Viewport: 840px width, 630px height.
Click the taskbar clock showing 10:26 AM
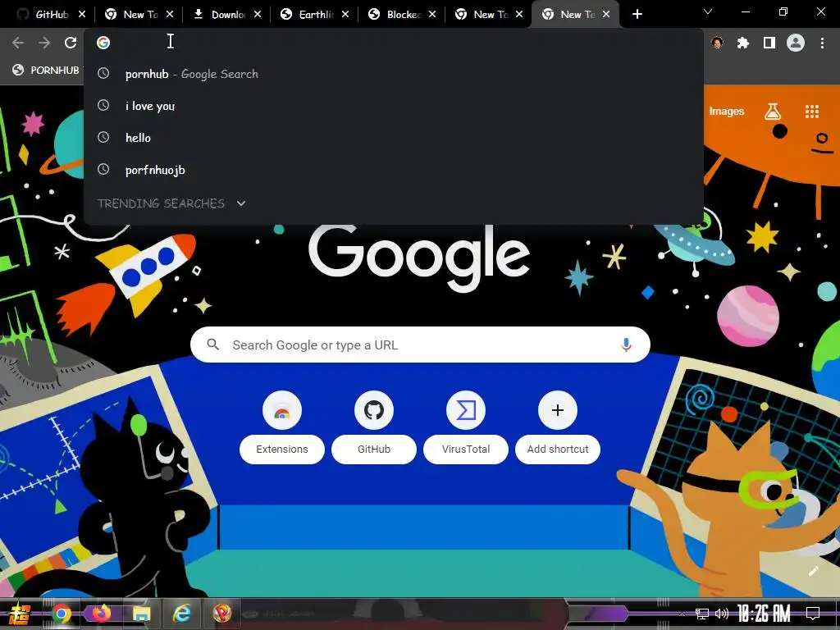pyautogui.click(x=764, y=614)
